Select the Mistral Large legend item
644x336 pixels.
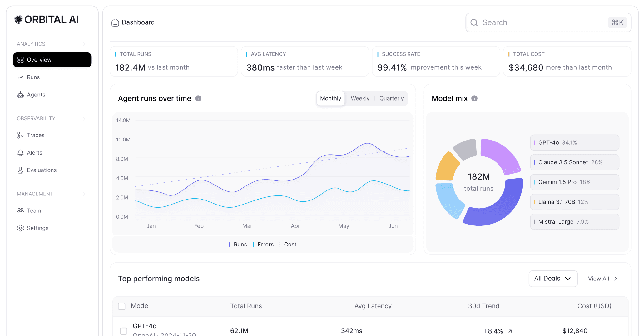[x=575, y=222]
